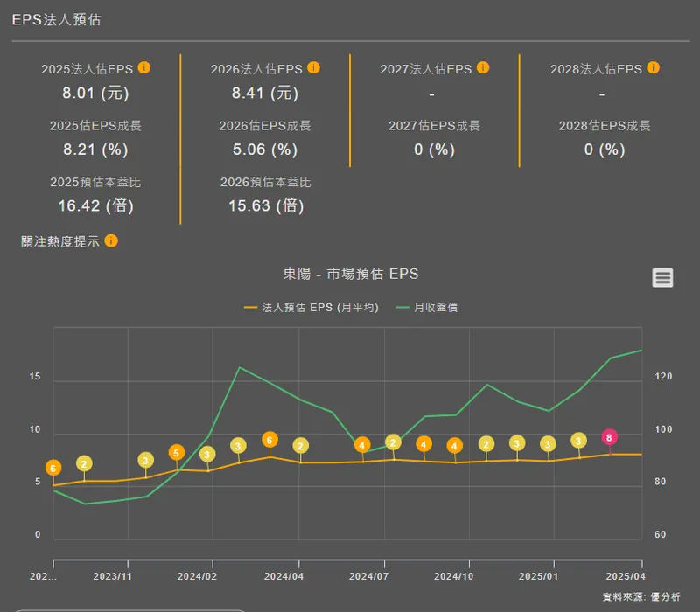The width and height of the screenshot is (700, 612).
Task: Click the EPS法人預估 section heading
Action: (56, 19)
